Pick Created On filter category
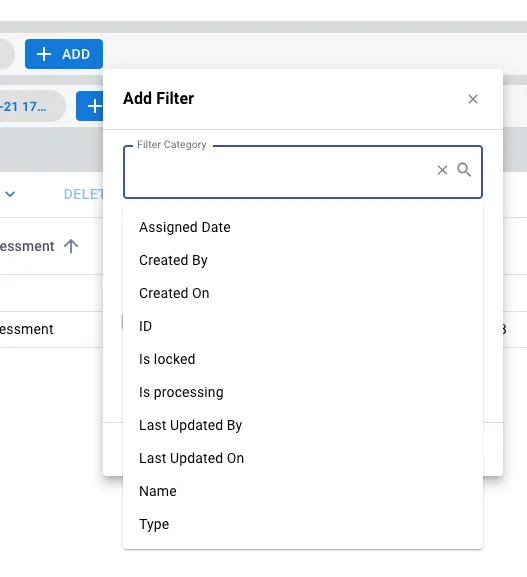 tap(303, 293)
